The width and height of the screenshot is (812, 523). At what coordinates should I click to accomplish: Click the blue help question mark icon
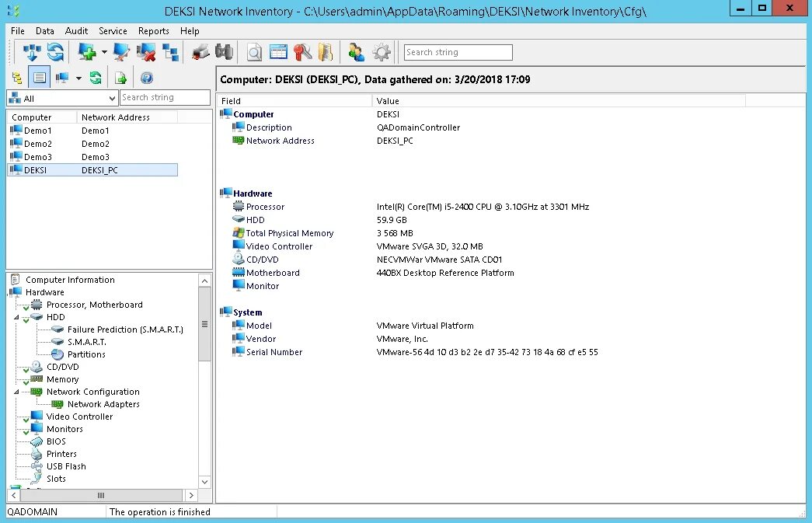click(x=147, y=78)
